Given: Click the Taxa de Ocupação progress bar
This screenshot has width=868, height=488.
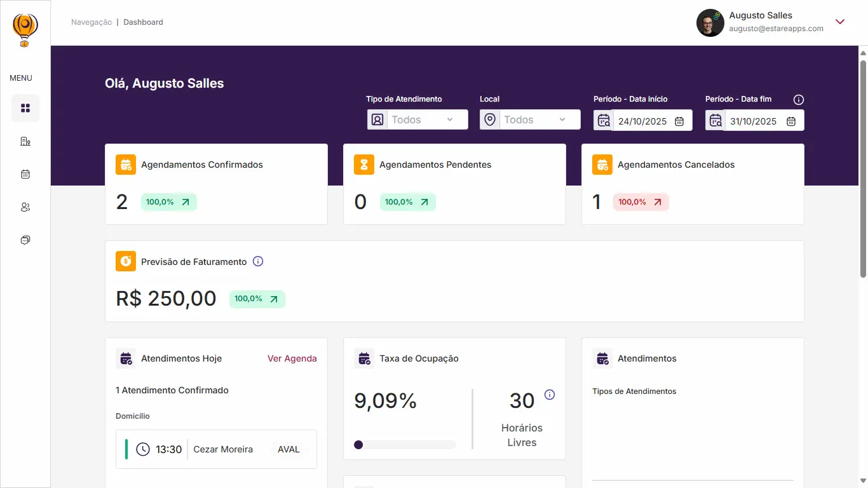Looking at the screenshot, I should tap(405, 445).
